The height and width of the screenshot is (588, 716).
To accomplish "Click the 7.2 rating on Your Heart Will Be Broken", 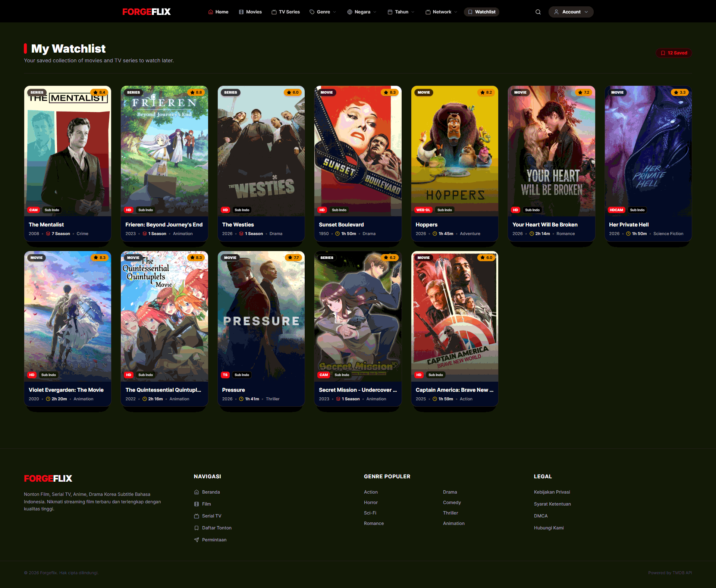I will pyautogui.click(x=584, y=93).
